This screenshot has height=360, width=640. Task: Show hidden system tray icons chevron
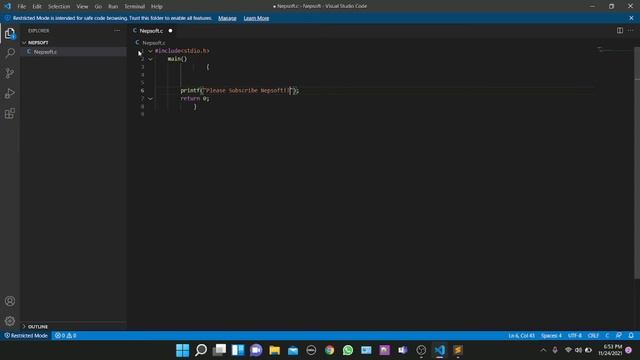click(x=543, y=350)
